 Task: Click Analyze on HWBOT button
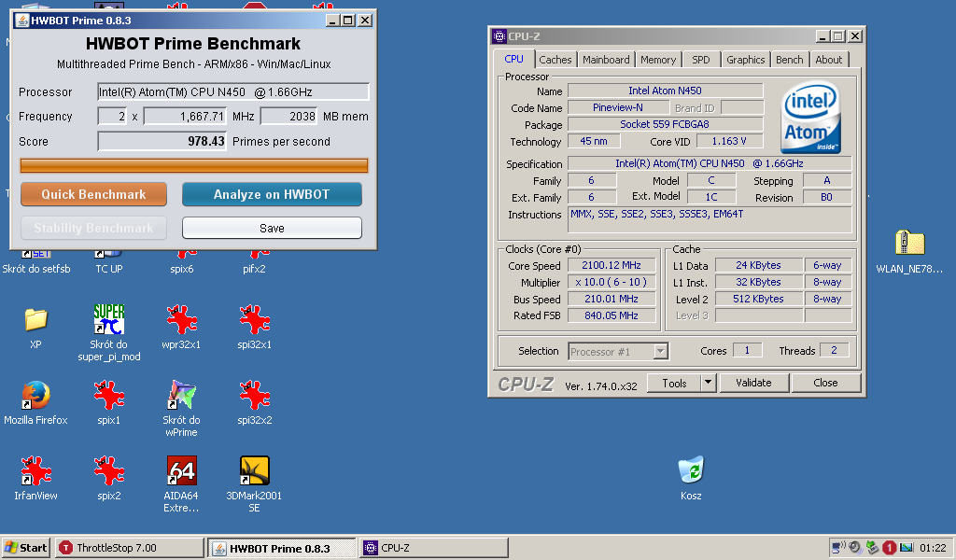point(272,194)
